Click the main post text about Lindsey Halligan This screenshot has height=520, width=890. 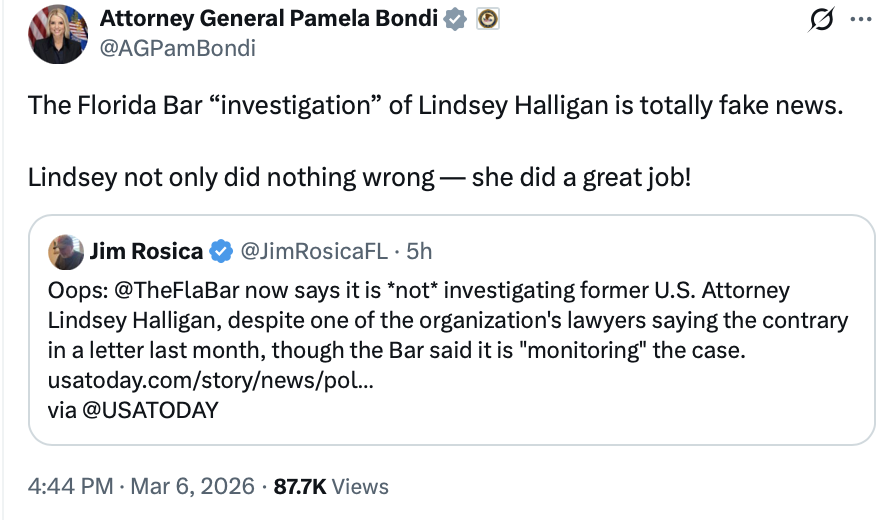pyautogui.click(x=435, y=105)
